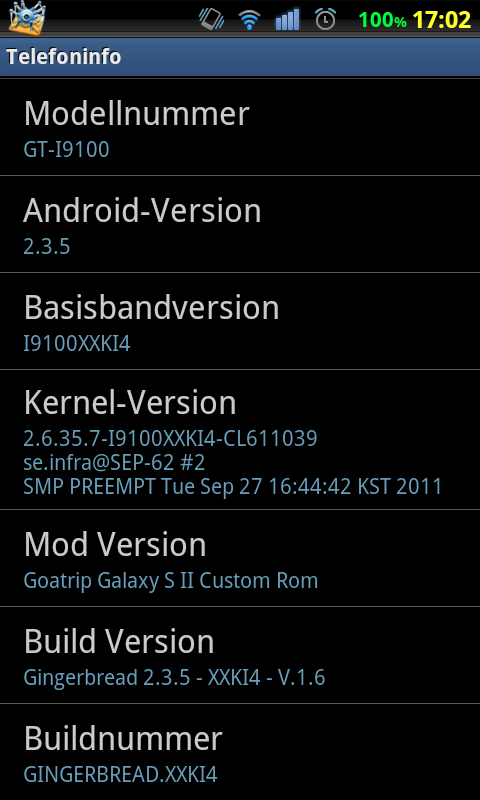
Task: Select the Android-Version entry
Action: pos(240,224)
